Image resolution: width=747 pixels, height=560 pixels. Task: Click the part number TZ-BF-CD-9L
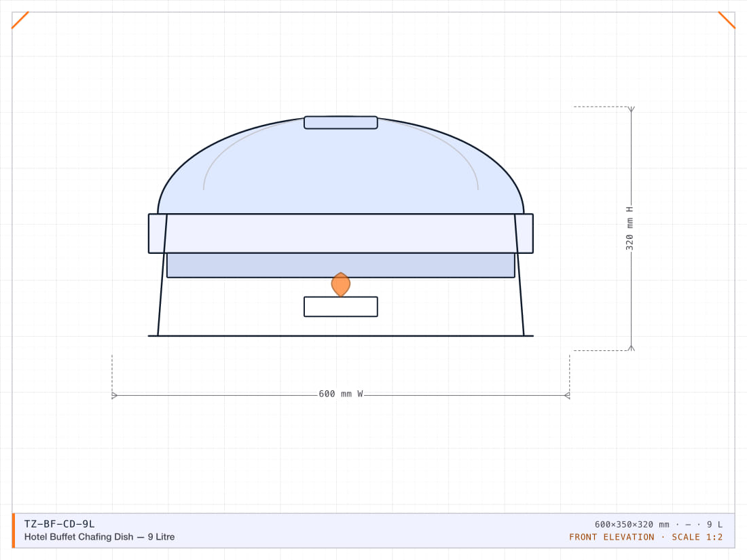click(x=60, y=524)
